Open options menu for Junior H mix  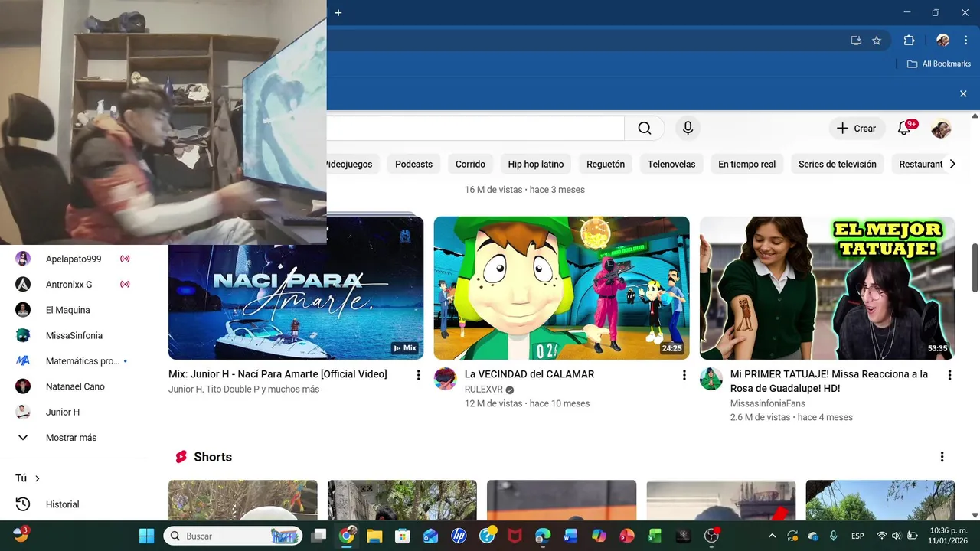[418, 375]
